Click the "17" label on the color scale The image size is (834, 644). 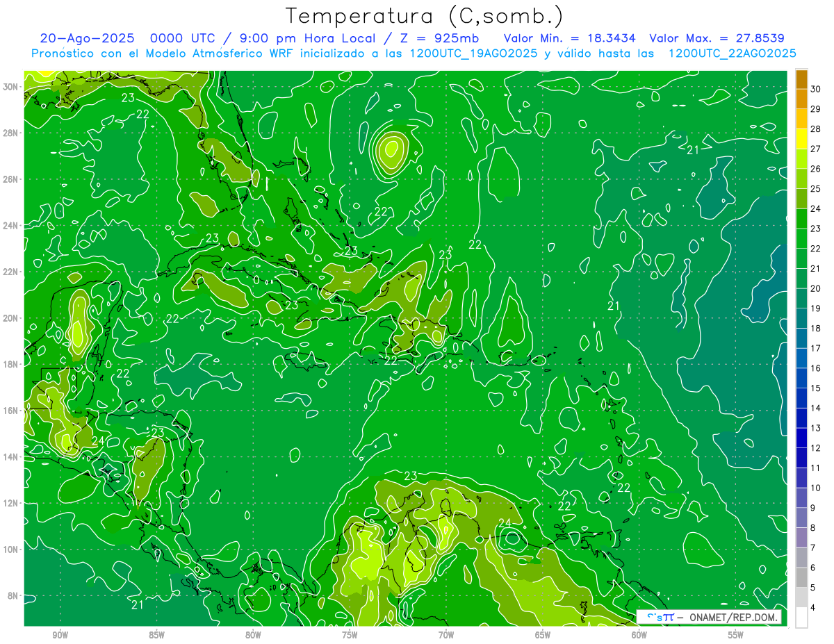coord(816,348)
